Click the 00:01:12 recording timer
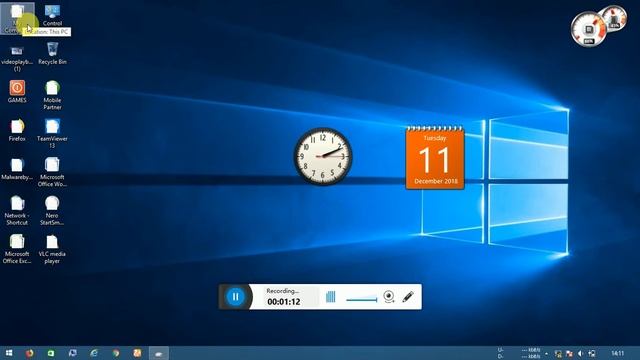Image resolution: width=640 pixels, height=360 pixels. (x=284, y=302)
